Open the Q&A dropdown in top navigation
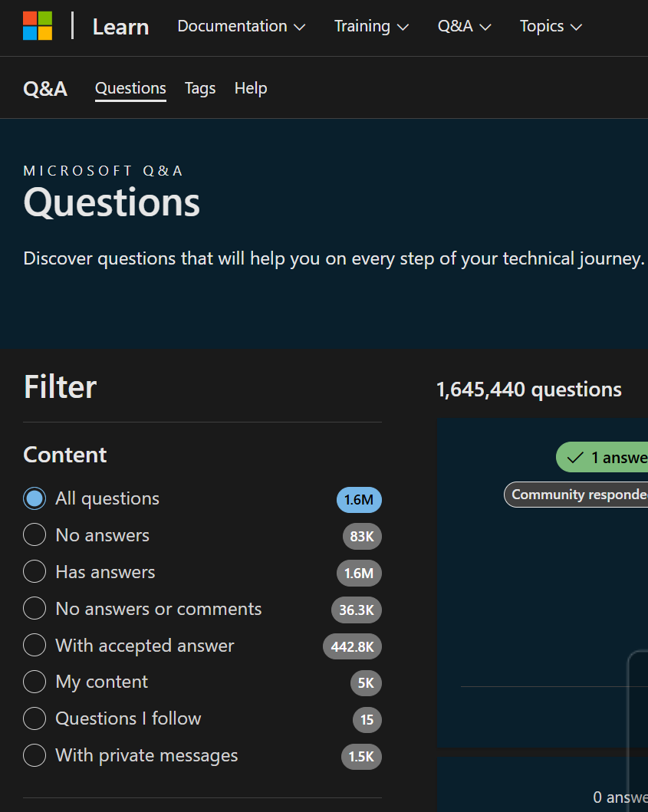 click(x=464, y=26)
